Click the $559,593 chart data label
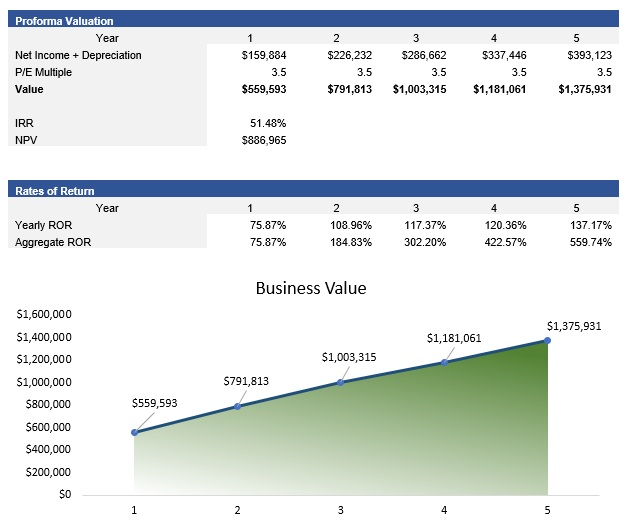 [x=154, y=403]
